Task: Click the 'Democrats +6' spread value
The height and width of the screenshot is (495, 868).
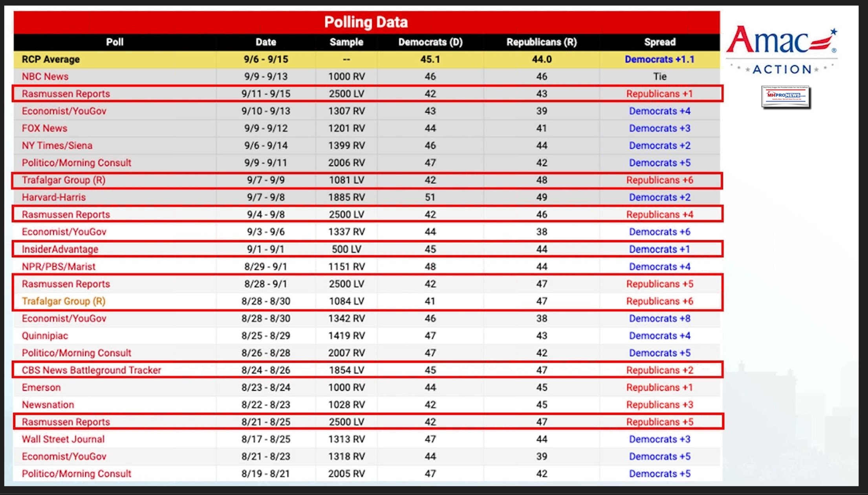Action: click(660, 232)
